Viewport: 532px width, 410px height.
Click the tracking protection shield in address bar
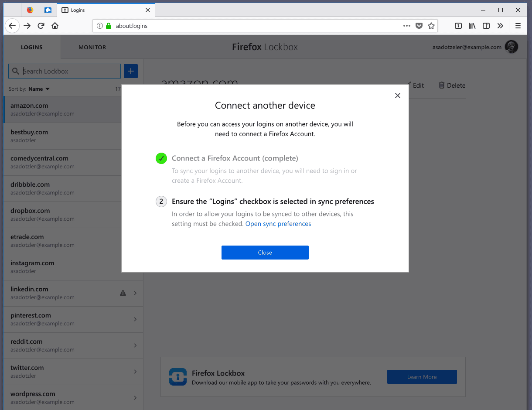419,26
